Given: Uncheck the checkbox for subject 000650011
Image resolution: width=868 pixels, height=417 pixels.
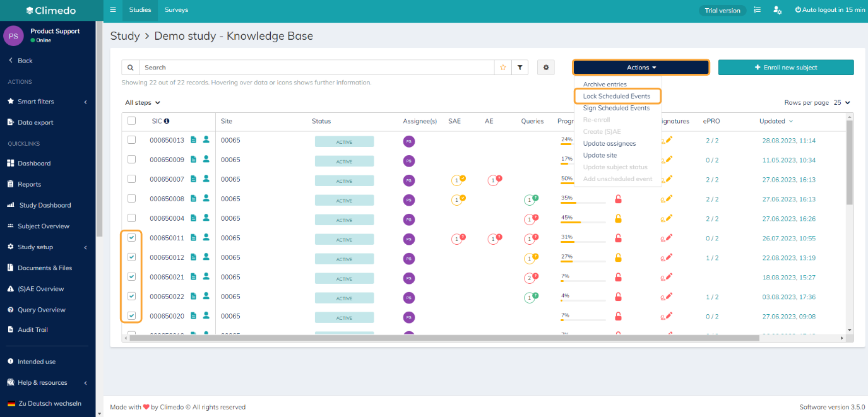Looking at the screenshot, I should point(131,238).
